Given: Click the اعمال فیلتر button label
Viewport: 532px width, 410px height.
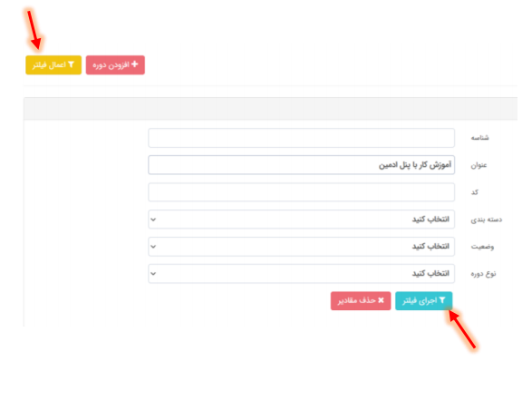Looking at the screenshot, I should [49, 65].
